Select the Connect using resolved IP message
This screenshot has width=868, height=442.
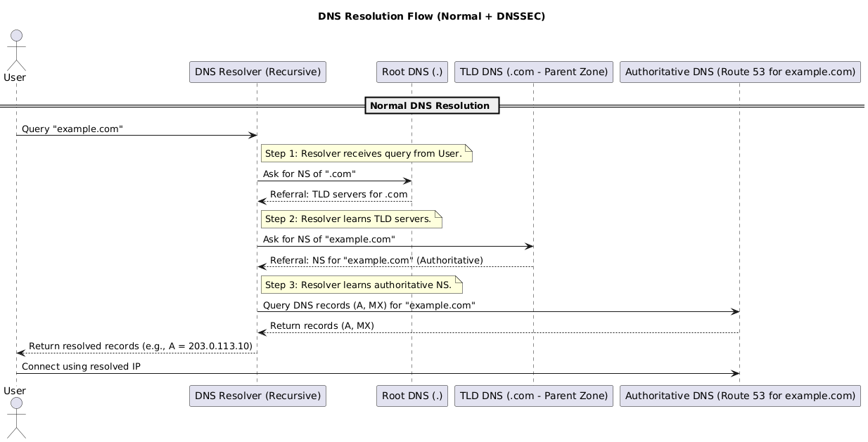[81, 367]
